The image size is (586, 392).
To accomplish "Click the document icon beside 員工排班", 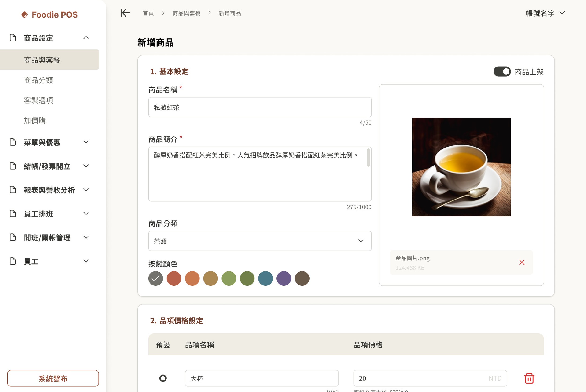I will [x=13, y=214].
